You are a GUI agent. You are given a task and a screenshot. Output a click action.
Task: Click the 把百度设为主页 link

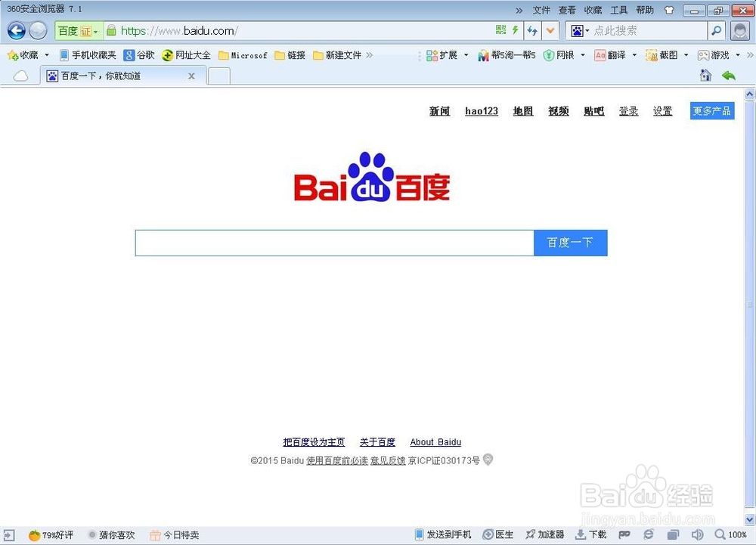tap(314, 442)
